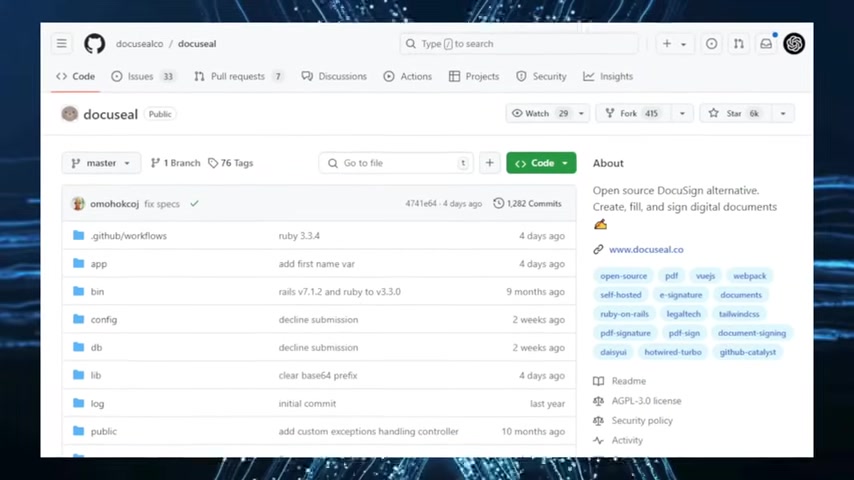Screen dimensions: 854x480
Task: Click the docuseal repository avatar image
Action: 70,114
